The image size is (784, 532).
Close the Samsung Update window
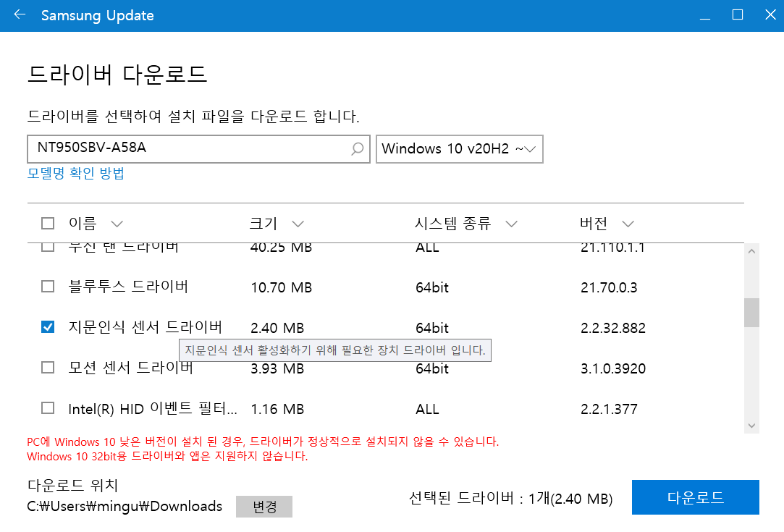pos(770,15)
